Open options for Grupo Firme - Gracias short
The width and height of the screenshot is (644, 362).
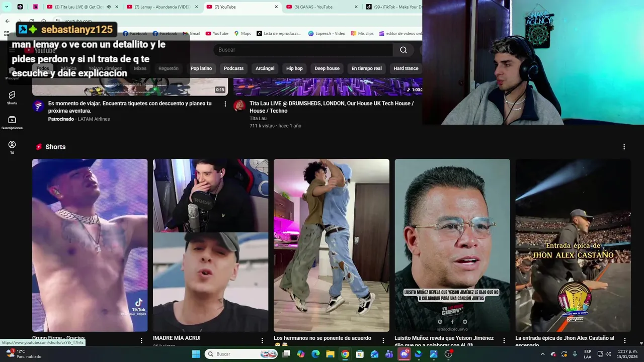click(x=141, y=340)
